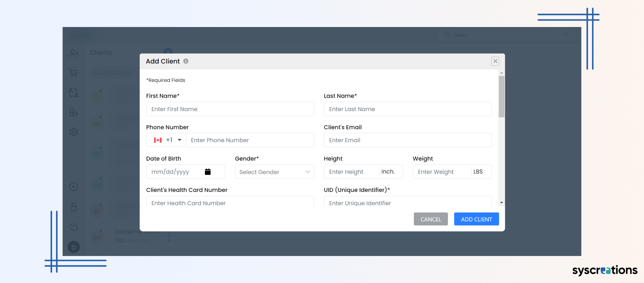Click the info icon beside Add Client
The width and height of the screenshot is (644, 283).
tap(186, 61)
